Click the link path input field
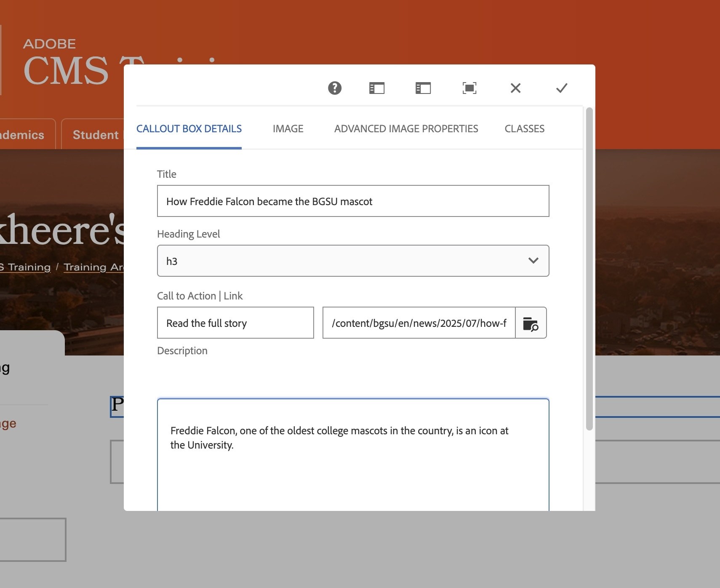 (419, 323)
